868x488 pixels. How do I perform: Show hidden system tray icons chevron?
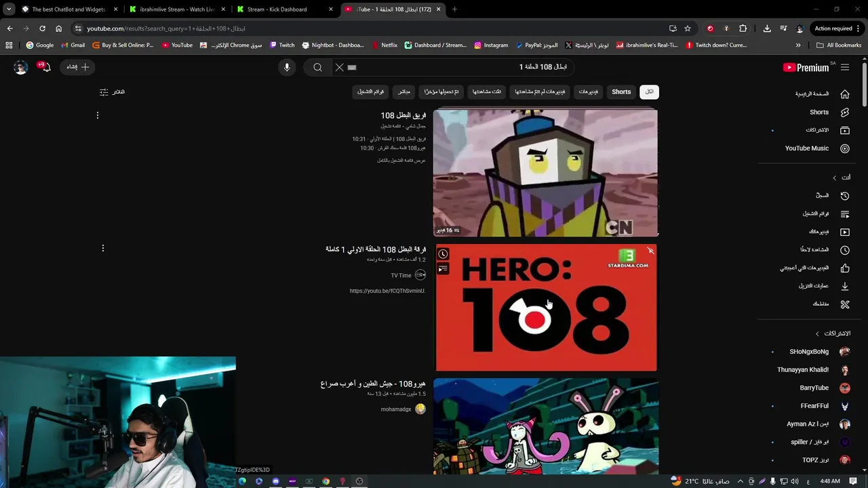(741, 481)
